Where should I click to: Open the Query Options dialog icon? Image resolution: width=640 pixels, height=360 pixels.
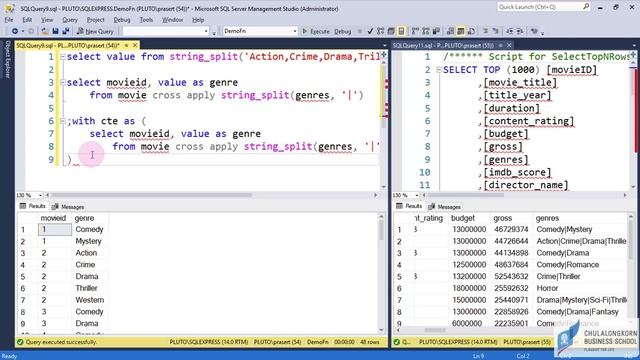[391, 31]
